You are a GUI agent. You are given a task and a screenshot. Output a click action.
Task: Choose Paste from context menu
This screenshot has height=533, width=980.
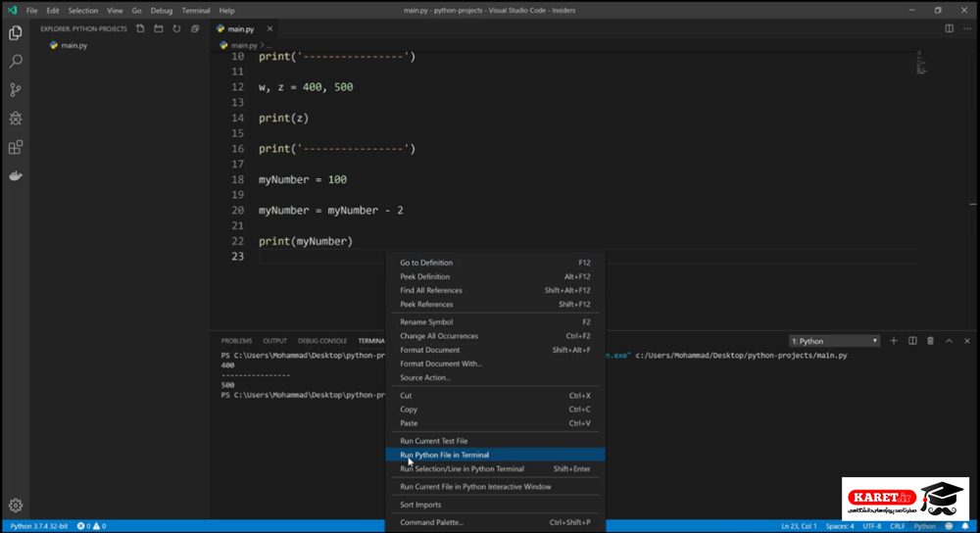pos(495,423)
